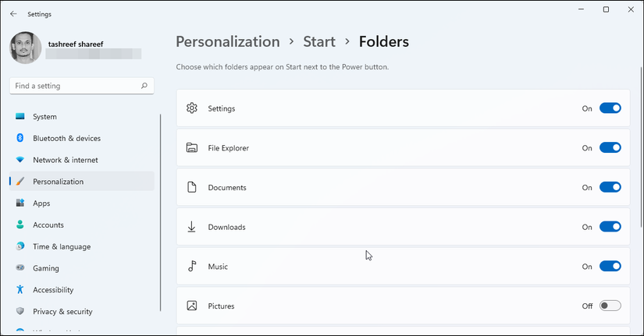Click the Apps icon in sidebar
The width and height of the screenshot is (644, 336).
[x=20, y=203]
